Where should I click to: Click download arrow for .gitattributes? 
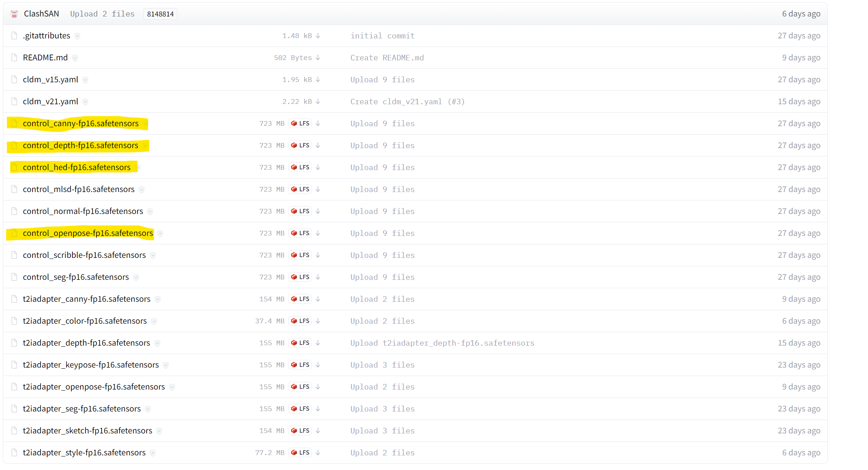(318, 36)
